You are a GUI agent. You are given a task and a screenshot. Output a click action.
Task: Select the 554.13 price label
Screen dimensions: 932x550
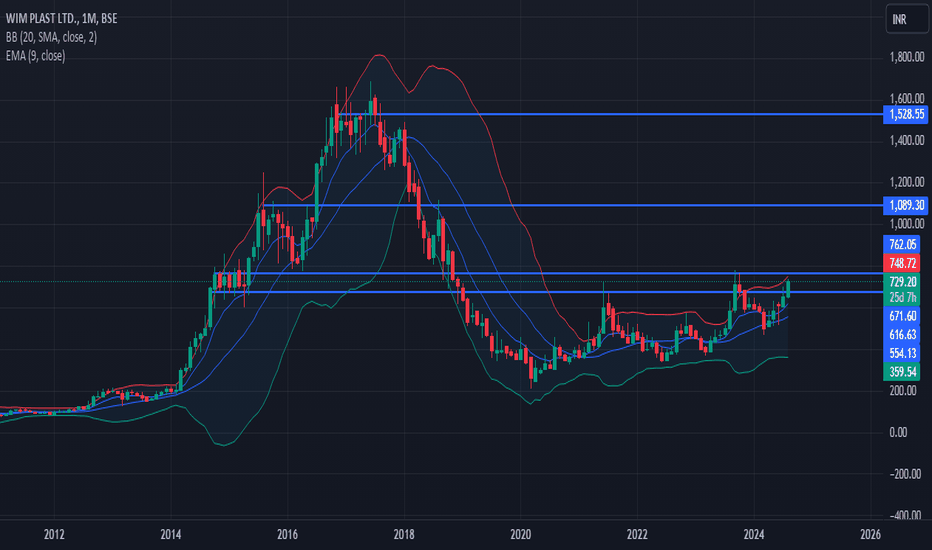(902, 353)
